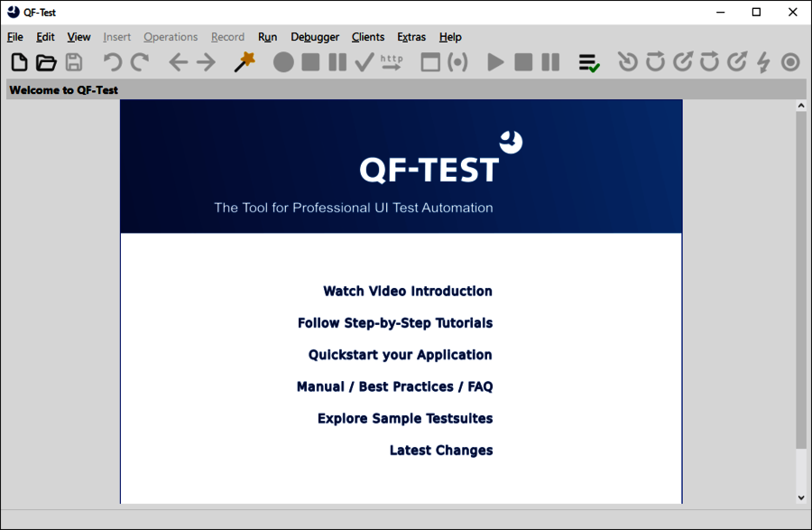The image size is (812, 530).
Task: Open Explore Sample Testsuites link
Action: click(405, 419)
